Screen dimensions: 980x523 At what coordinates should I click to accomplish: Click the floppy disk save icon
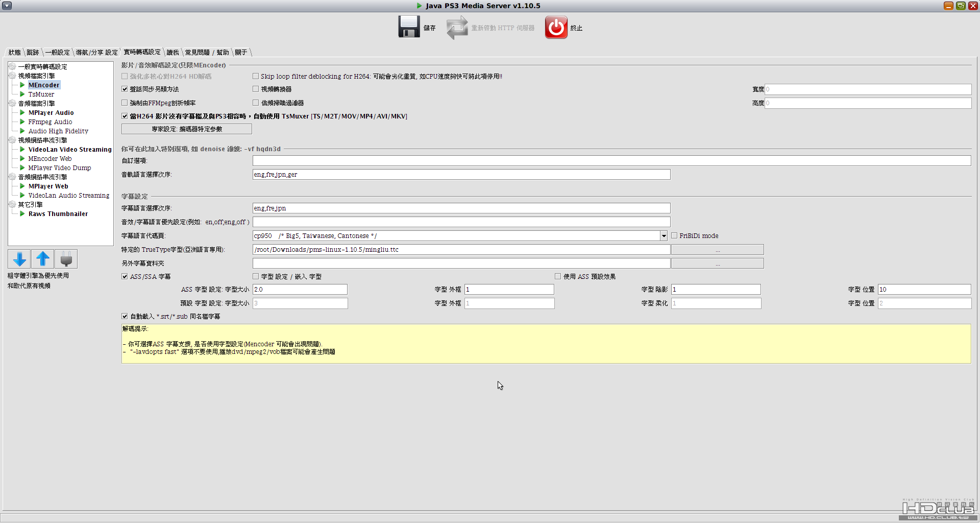[x=409, y=27]
